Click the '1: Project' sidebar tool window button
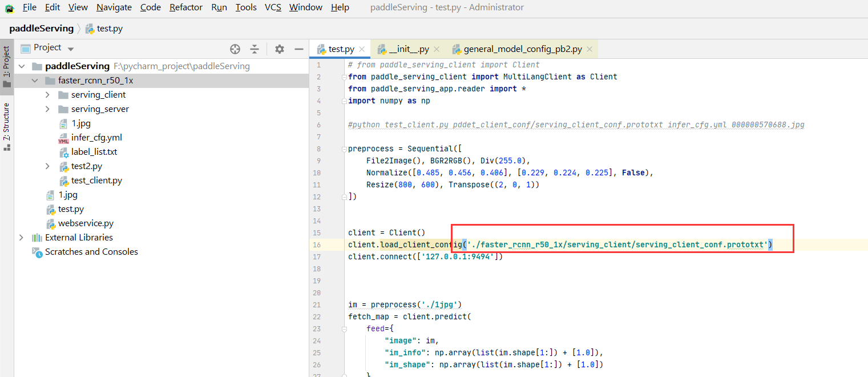This screenshot has height=377, width=868. tap(7, 63)
